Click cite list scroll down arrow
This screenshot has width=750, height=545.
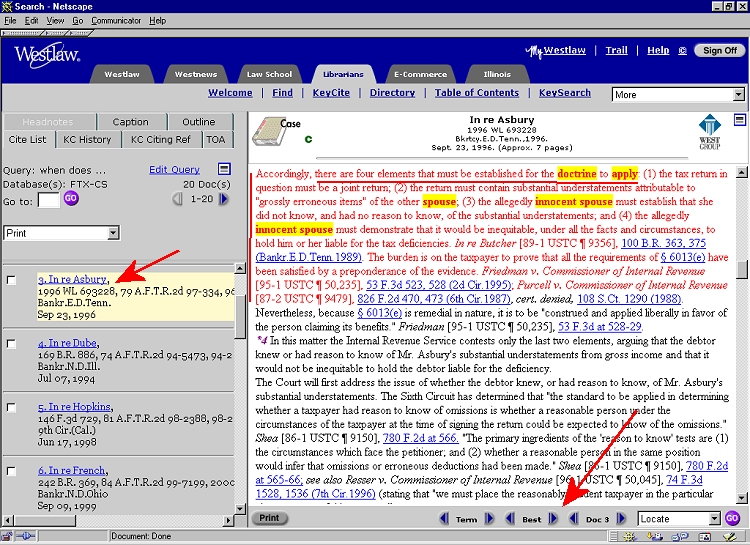(x=241, y=509)
